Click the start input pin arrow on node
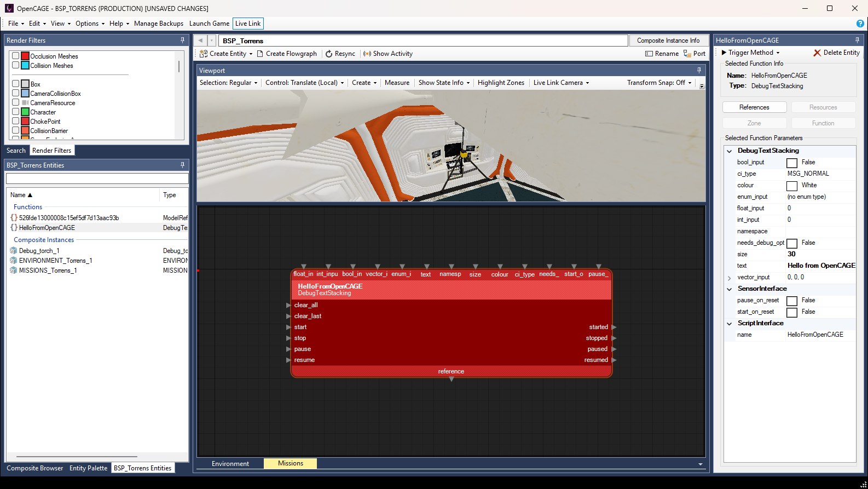 pos(288,327)
